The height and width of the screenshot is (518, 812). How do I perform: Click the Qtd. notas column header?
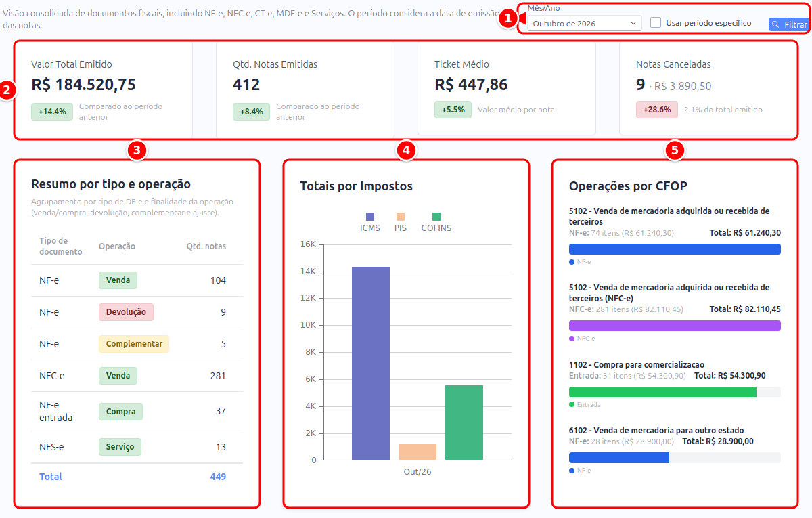(x=206, y=246)
